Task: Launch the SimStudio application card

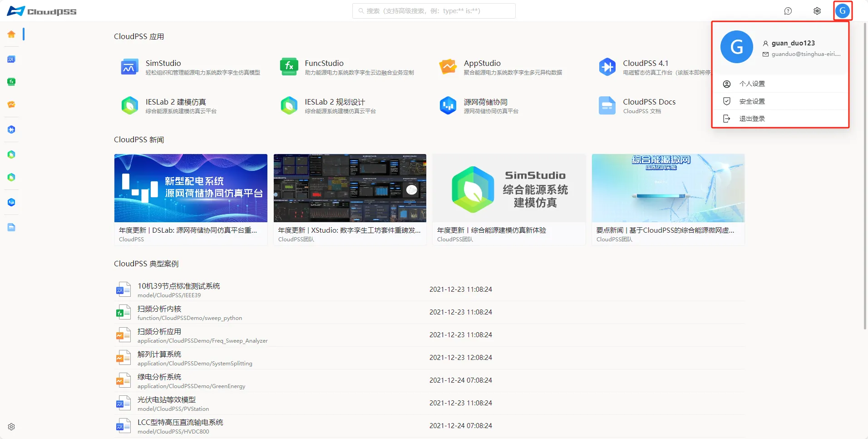Action: (x=191, y=67)
